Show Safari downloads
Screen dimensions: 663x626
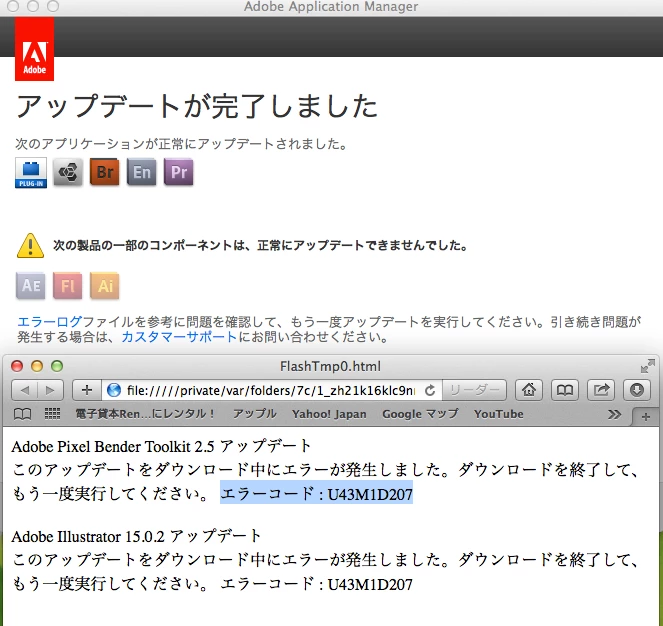(637, 390)
